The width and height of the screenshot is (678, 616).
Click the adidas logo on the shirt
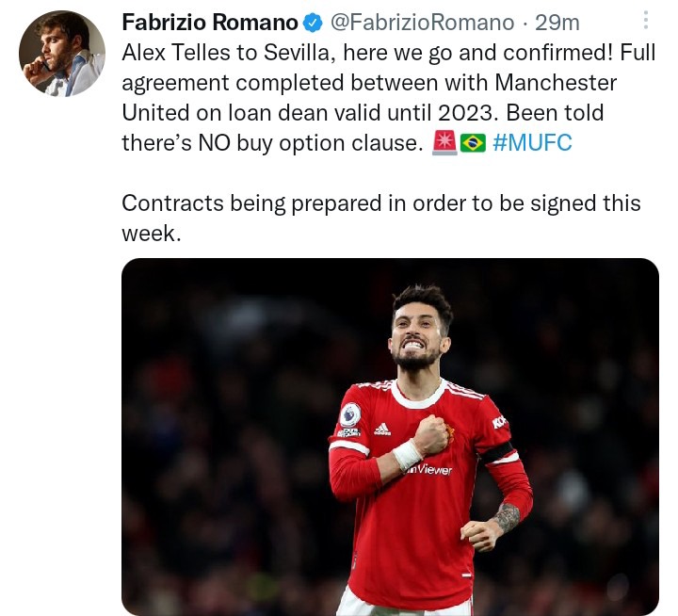pyautogui.click(x=382, y=429)
